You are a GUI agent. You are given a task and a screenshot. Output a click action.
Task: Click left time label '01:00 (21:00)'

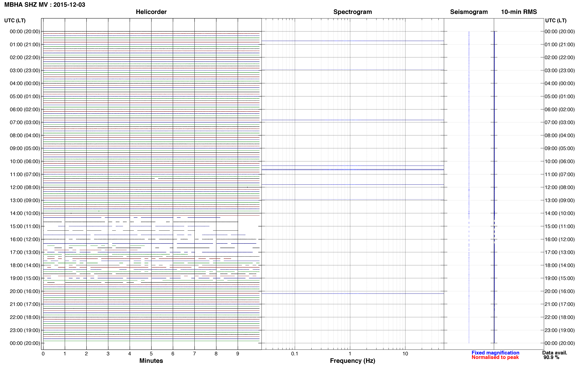(x=25, y=45)
